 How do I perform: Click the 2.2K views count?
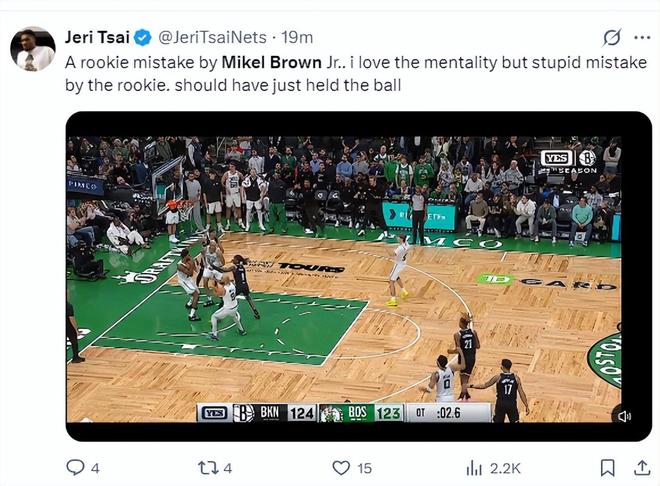click(505, 468)
